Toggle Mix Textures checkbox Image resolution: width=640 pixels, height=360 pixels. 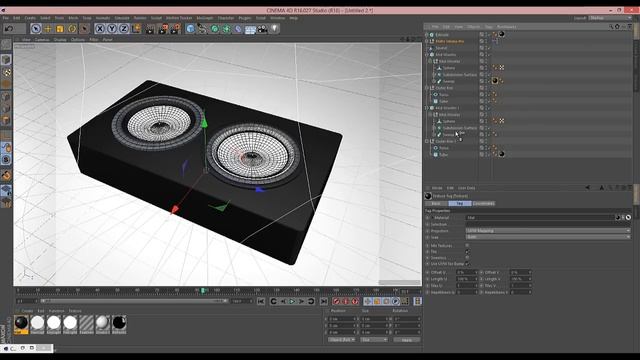tap(467, 245)
